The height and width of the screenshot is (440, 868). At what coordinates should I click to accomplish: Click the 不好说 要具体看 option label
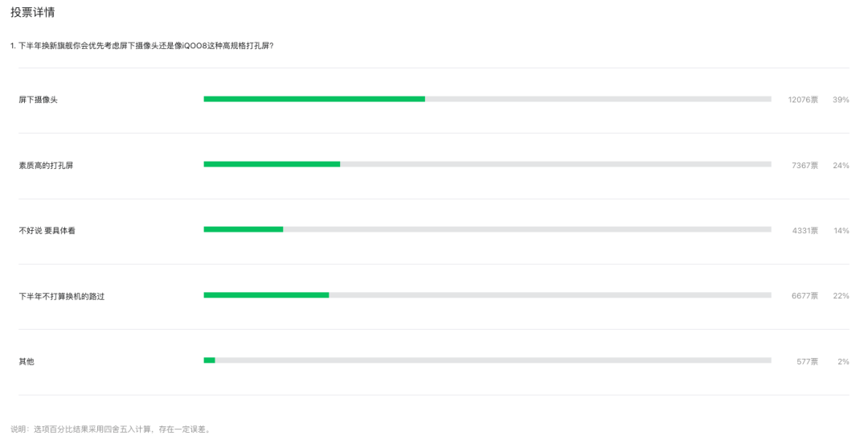coord(47,231)
